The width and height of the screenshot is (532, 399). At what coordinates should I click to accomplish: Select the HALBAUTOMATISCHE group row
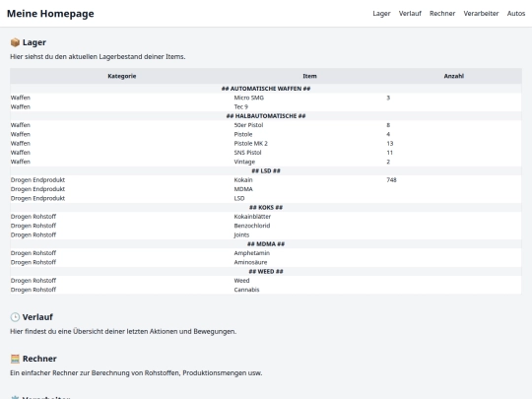coord(266,116)
